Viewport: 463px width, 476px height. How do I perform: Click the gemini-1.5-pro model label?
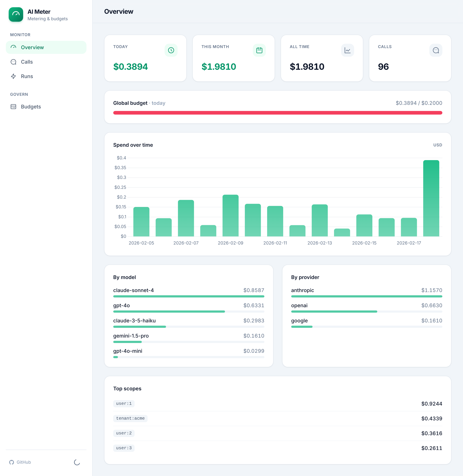point(131,336)
